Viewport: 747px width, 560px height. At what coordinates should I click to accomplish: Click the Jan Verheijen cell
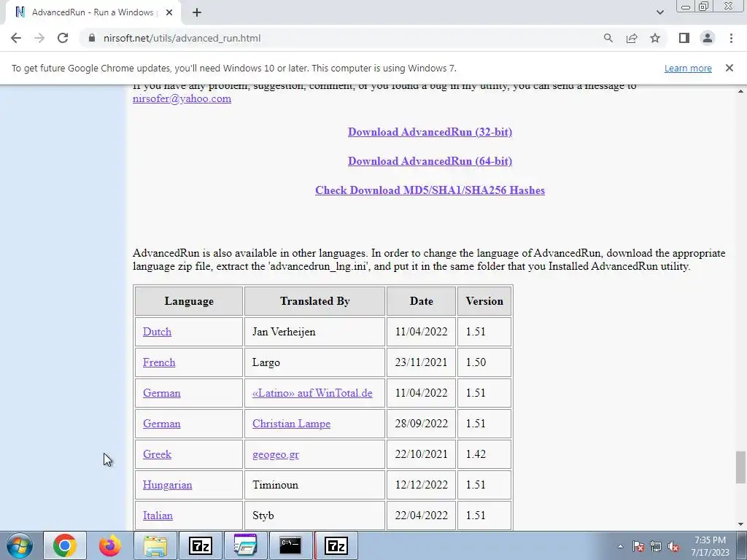click(x=314, y=332)
